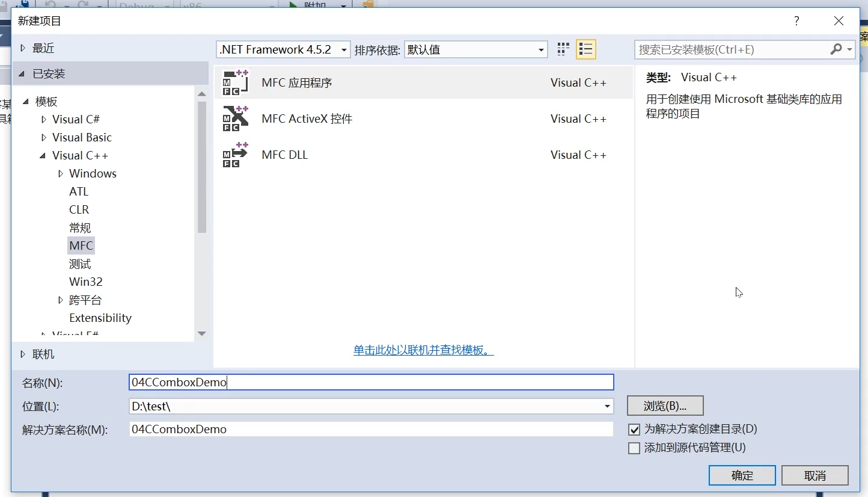Select CLR in the template tree
Image resolution: width=868 pixels, height=497 pixels.
click(79, 209)
